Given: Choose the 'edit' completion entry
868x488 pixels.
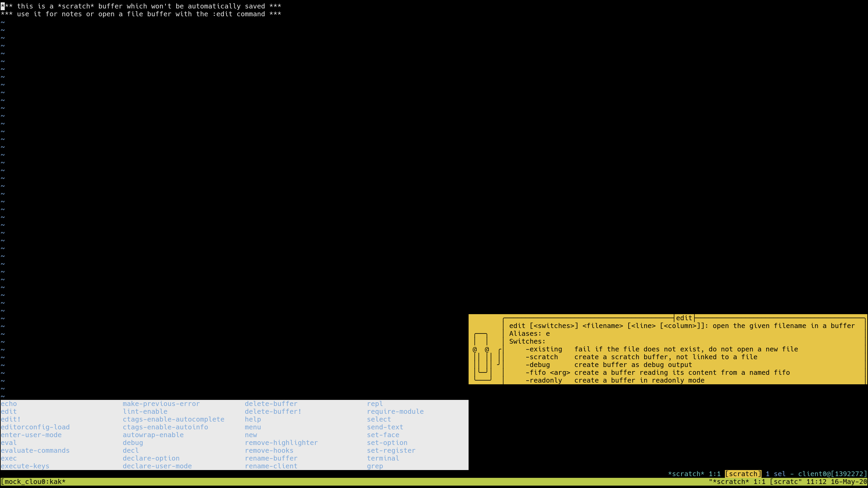Looking at the screenshot, I should (9, 411).
